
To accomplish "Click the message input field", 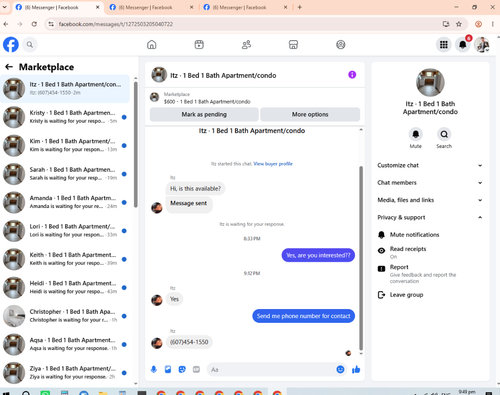I will coord(277,369).
